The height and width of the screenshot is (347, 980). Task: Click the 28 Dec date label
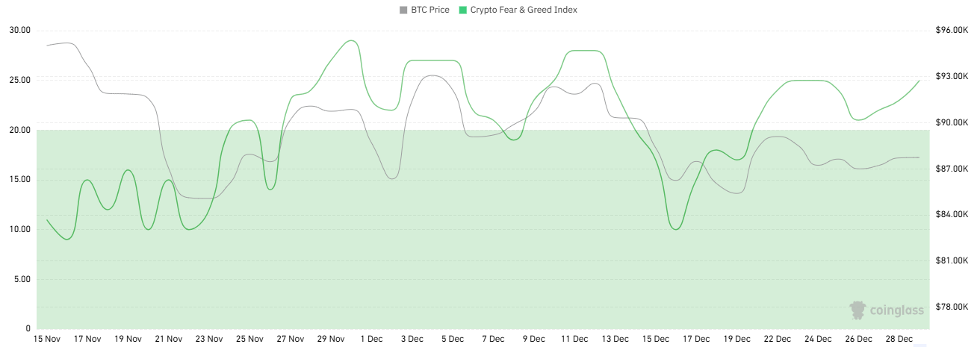click(x=899, y=339)
